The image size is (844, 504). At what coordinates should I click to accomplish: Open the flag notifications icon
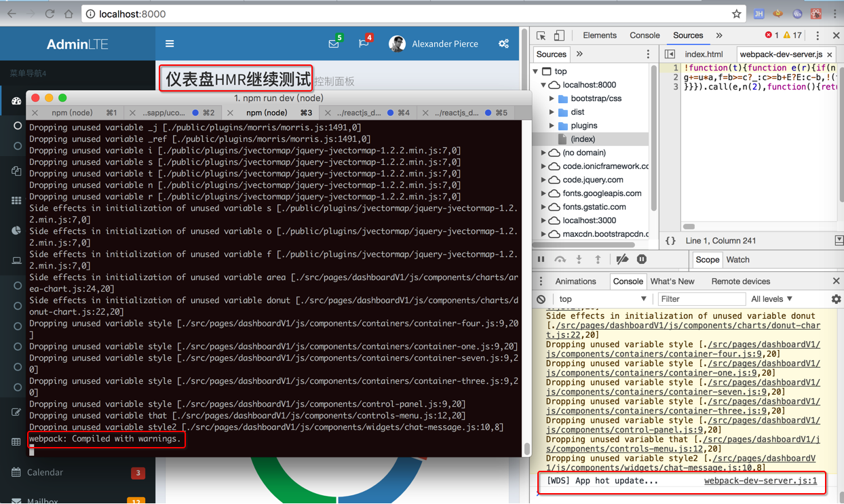[364, 43]
